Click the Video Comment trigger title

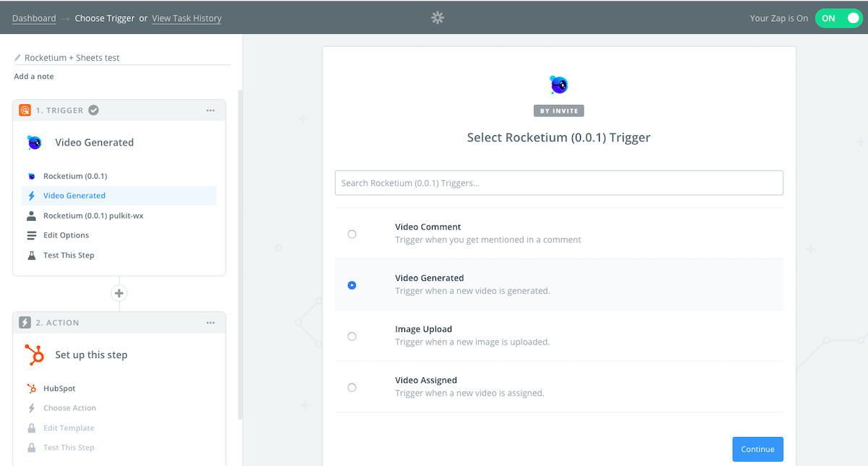pyautogui.click(x=428, y=226)
